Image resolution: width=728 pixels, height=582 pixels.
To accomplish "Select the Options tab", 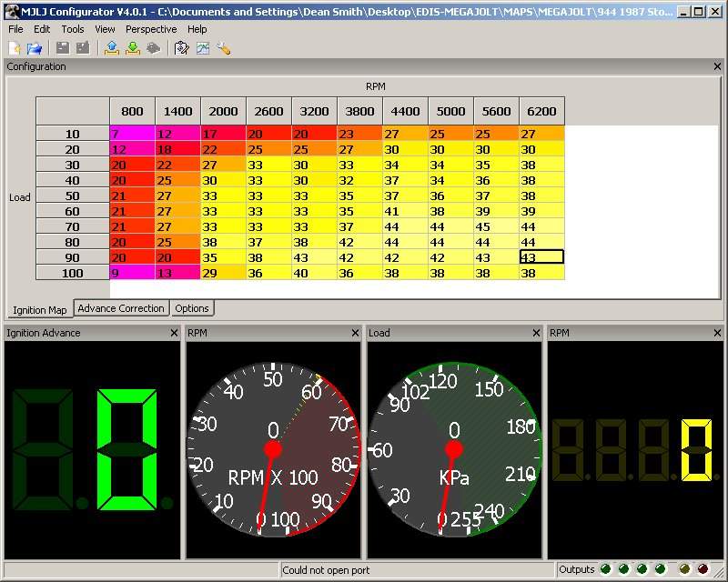I will (x=192, y=308).
